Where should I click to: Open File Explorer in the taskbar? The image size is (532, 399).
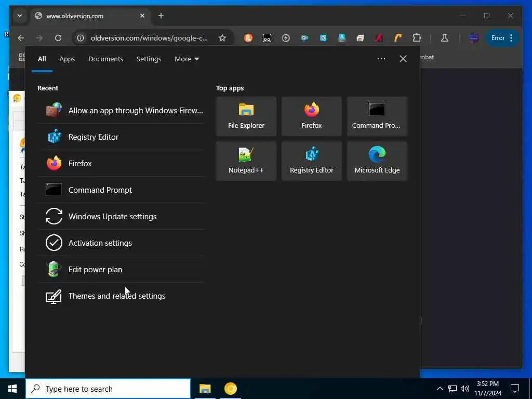point(205,389)
